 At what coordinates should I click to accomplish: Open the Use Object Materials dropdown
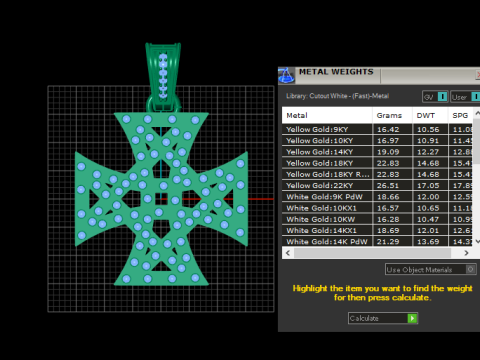[x=431, y=269]
